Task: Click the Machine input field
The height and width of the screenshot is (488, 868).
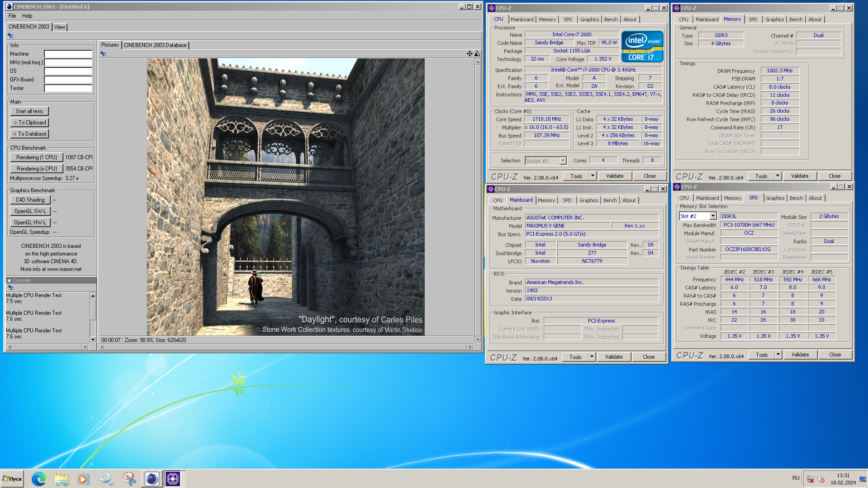Action: [68, 54]
